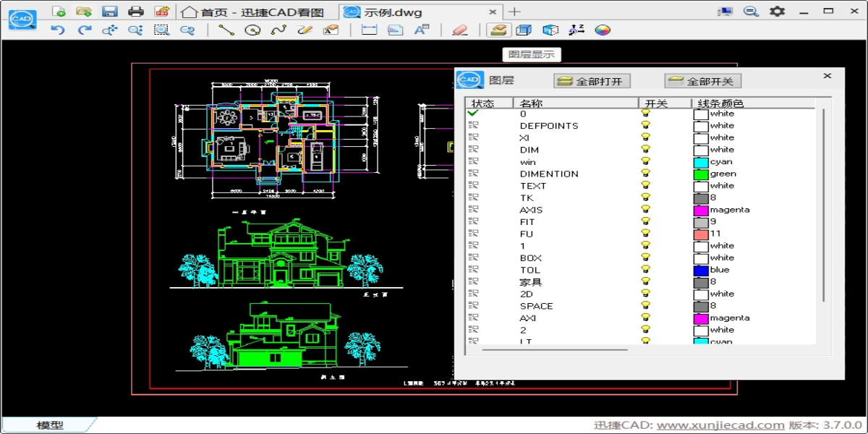868x434 pixels.
Task: Click the new tab plus button
Action: [x=514, y=12]
